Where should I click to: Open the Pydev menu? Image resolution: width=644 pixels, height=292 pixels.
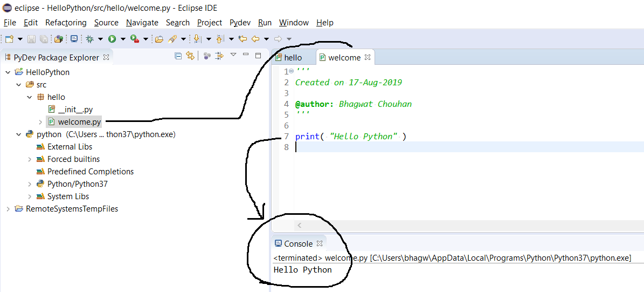240,23
